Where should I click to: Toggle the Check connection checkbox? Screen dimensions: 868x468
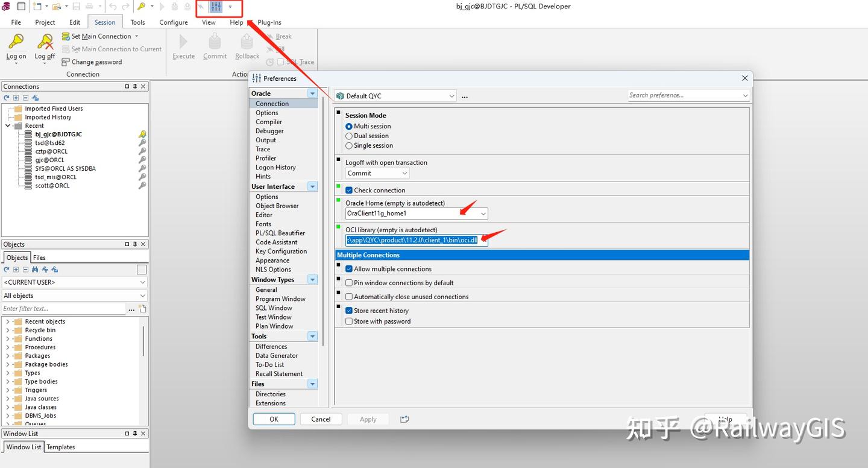click(349, 190)
